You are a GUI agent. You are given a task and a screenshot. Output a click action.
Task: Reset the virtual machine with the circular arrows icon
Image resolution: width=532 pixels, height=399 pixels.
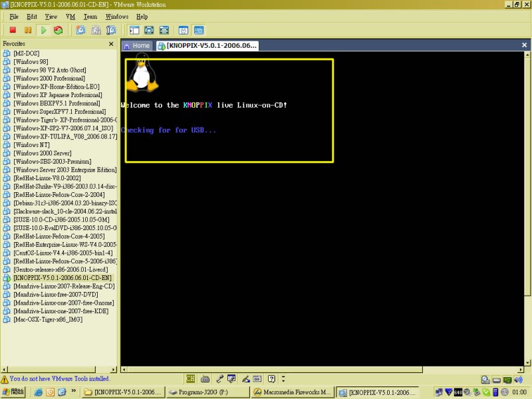(x=59, y=30)
